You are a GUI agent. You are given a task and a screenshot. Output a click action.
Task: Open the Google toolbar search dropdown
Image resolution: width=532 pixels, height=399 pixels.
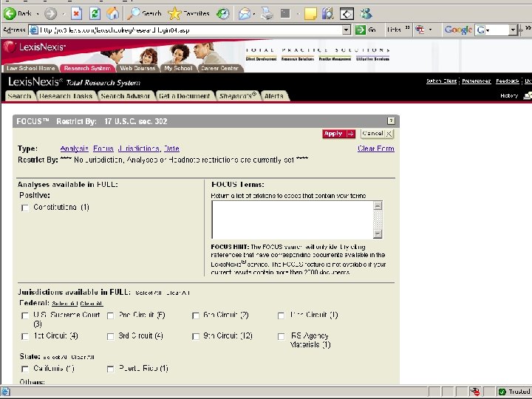pyautogui.click(x=513, y=30)
